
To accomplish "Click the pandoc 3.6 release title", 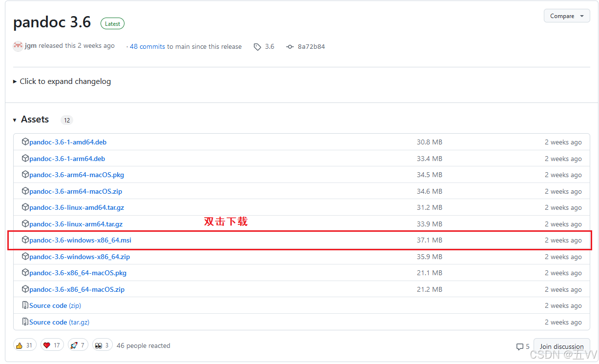I will pos(52,22).
